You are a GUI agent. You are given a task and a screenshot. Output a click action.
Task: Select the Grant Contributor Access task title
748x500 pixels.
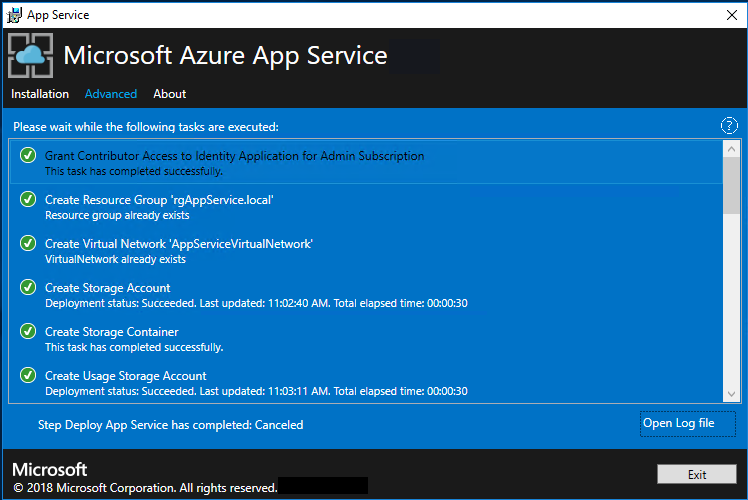click(234, 156)
